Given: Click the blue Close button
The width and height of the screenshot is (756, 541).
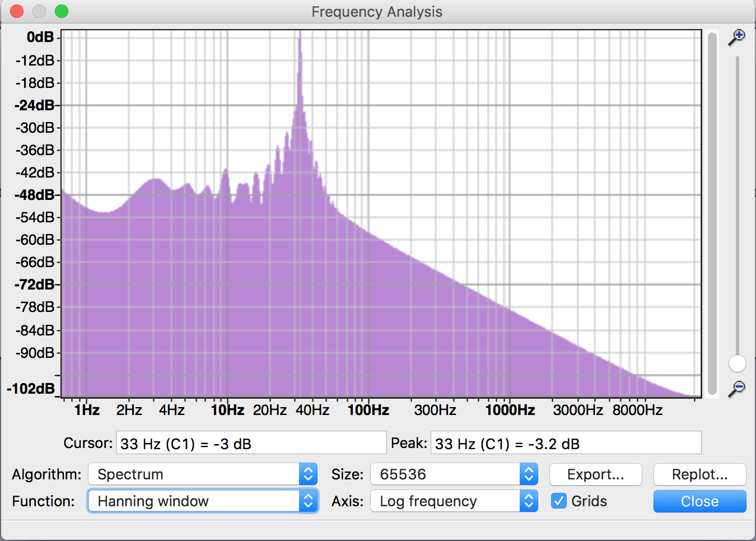Looking at the screenshot, I should [700, 501].
